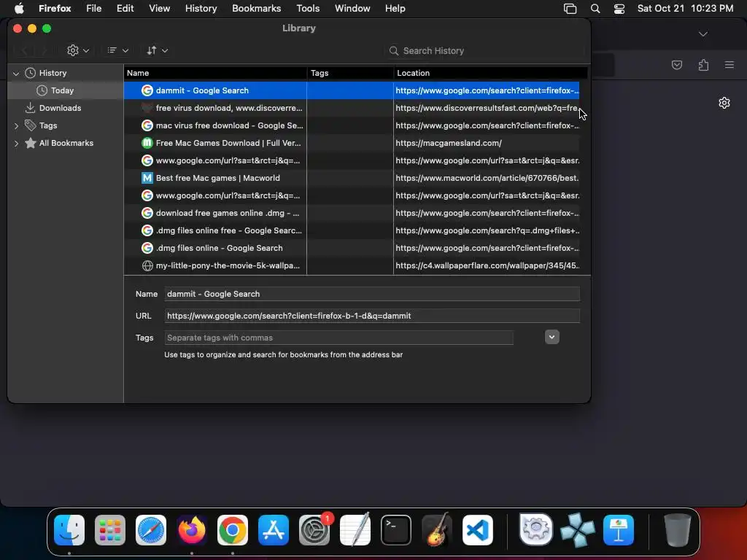
Task: Select 'mac virus free download' history entry
Action: pyautogui.click(x=352, y=125)
